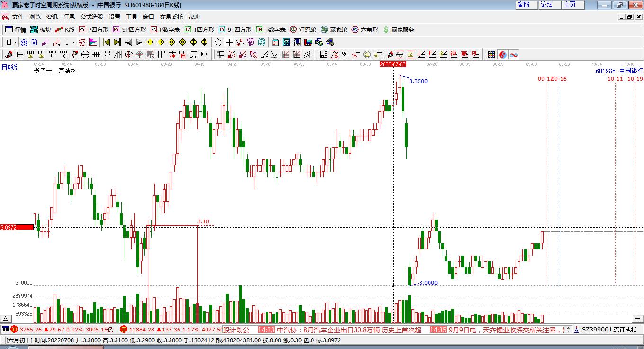The width and height of the screenshot is (644, 349).
Task: Open the 资讯 menu
Action: point(52,17)
